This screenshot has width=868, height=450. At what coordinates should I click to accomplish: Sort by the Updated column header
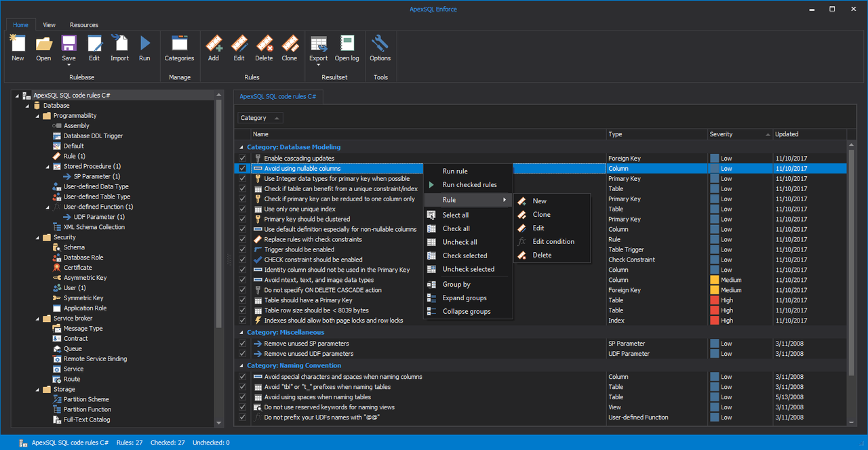point(810,134)
